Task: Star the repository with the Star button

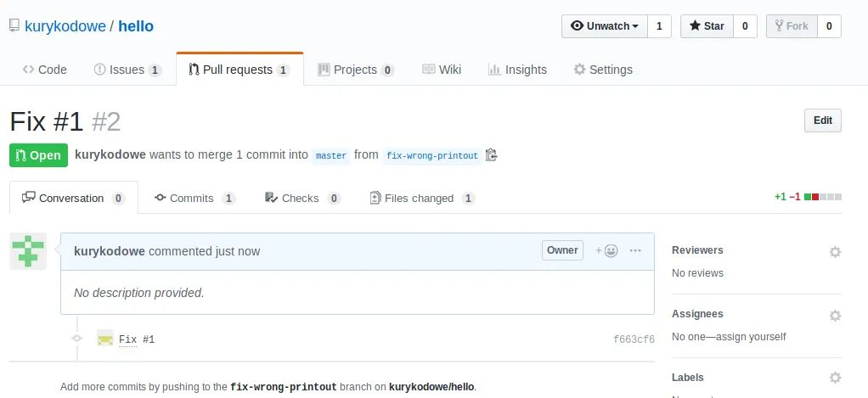Action: (x=707, y=26)
